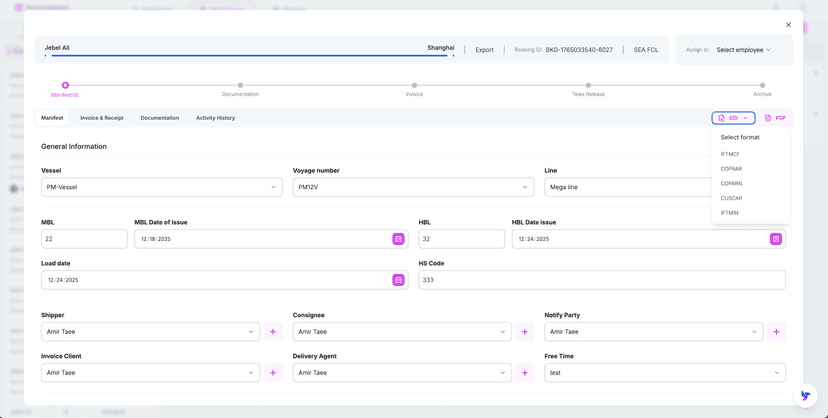
Task: Expand the Free Time dropdown
Action: pyautogui.click(x=665, y=373)
